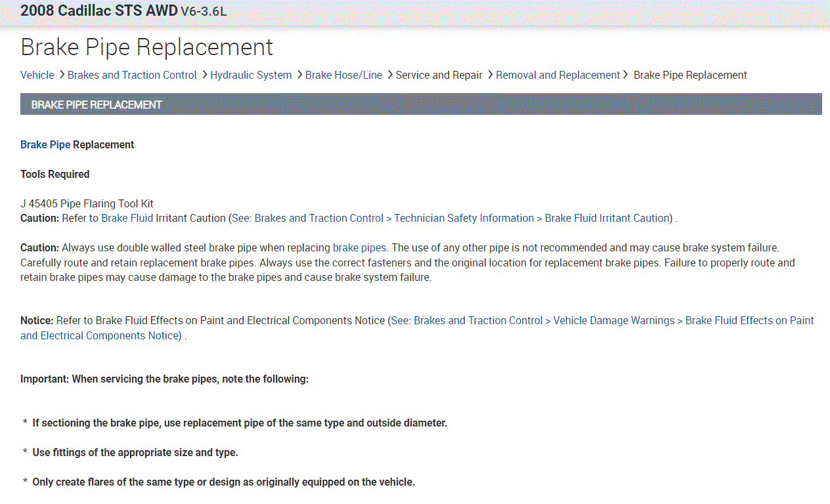The height and width of the screenshot is (504, 830).
Task: Go to Brakes and Traction Control breadcrumb
Action: coord(132,75)
